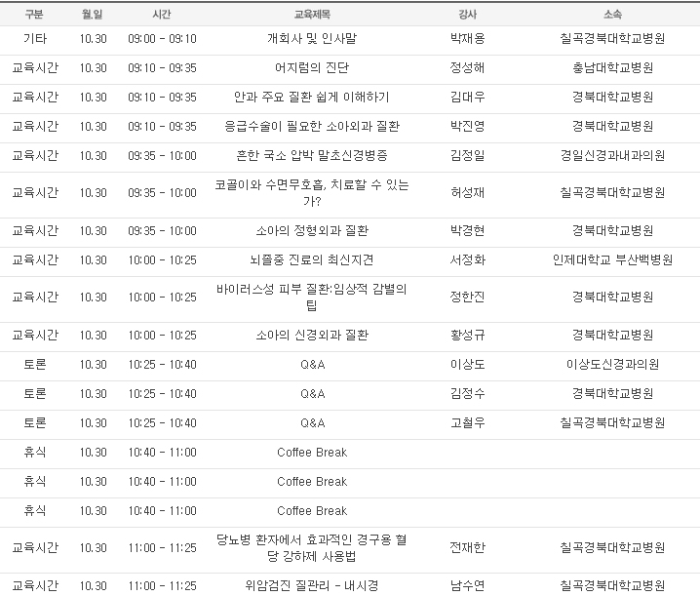Click 토론 category in 이상도's row
The height and width of the screenshot is (596, 700).
coord(35,365)
